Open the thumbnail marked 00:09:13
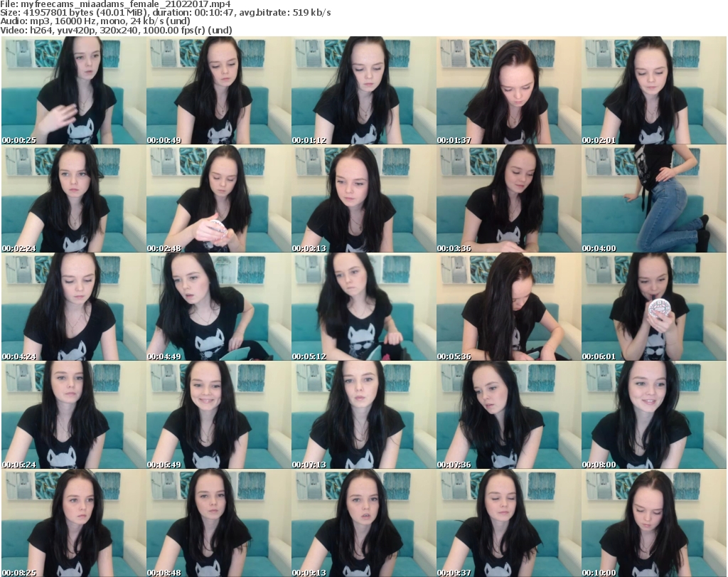Image resolution: width=728 pixels, height=577 pixels. [x=363, y=523]
